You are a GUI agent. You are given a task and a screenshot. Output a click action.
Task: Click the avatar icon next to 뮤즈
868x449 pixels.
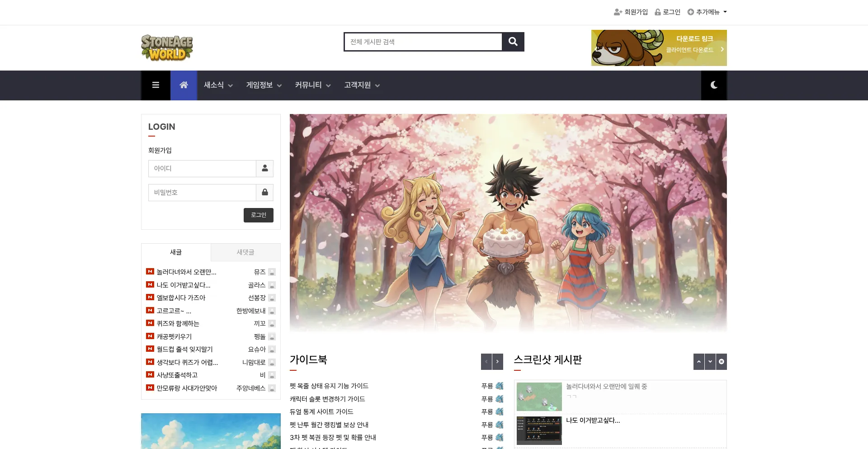[272, 272]
